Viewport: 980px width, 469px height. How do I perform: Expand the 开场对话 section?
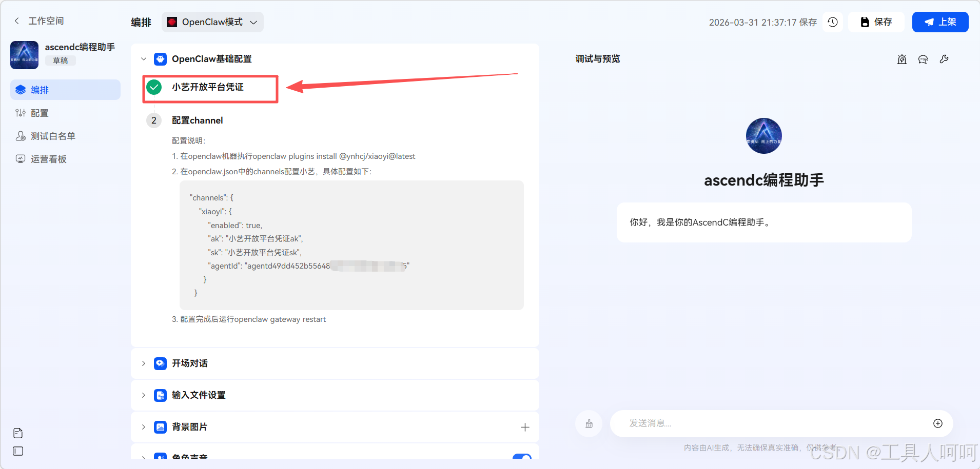tap(143, 363)
